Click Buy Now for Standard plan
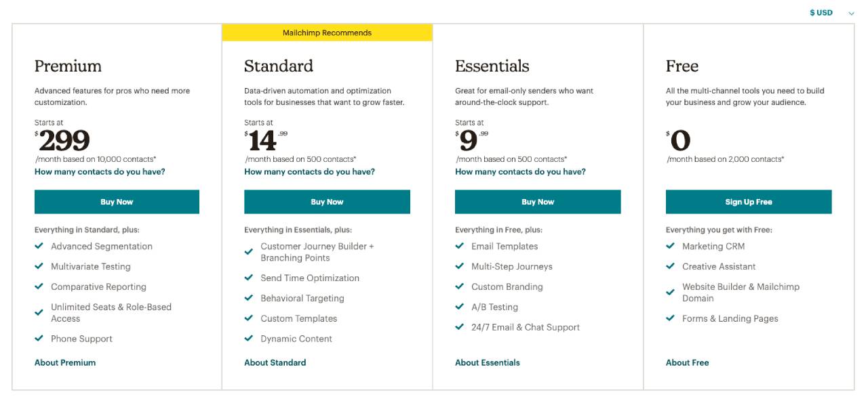The width and height of the screenshot is (868, 401). coord(327,202)
